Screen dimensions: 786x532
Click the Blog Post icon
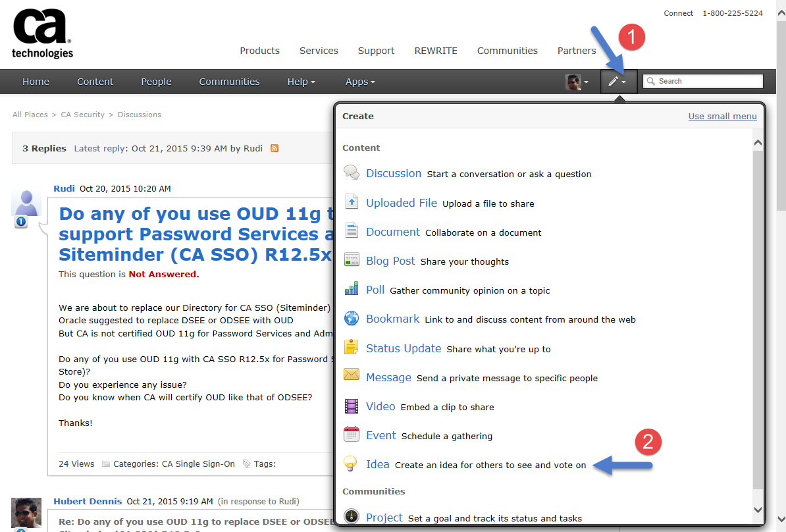click(x=352, y=260)
